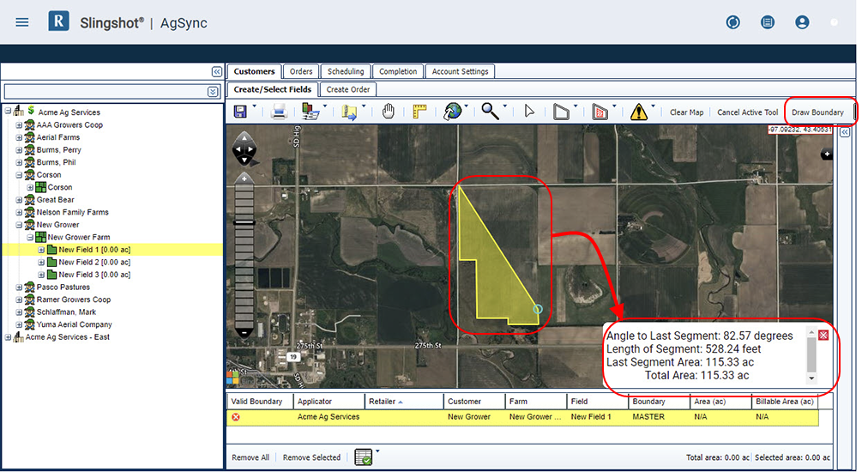The width and height of the screenshot is (868, 472).
Task: Collapse the right side map panel
Action: tap(844, 132)
